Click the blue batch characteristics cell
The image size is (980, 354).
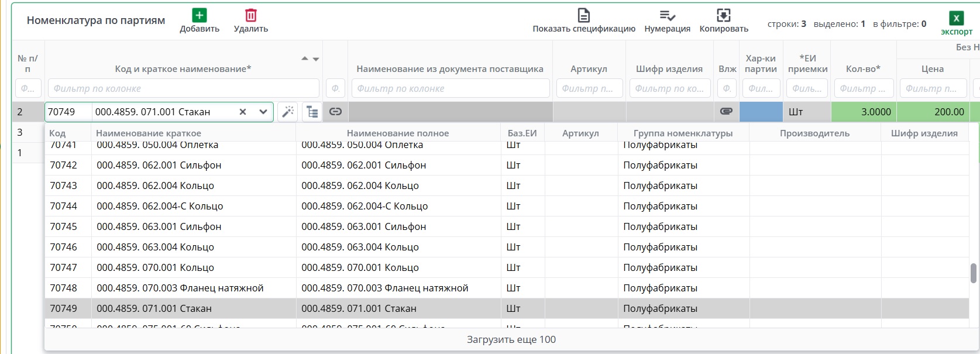tap(761, 112)
